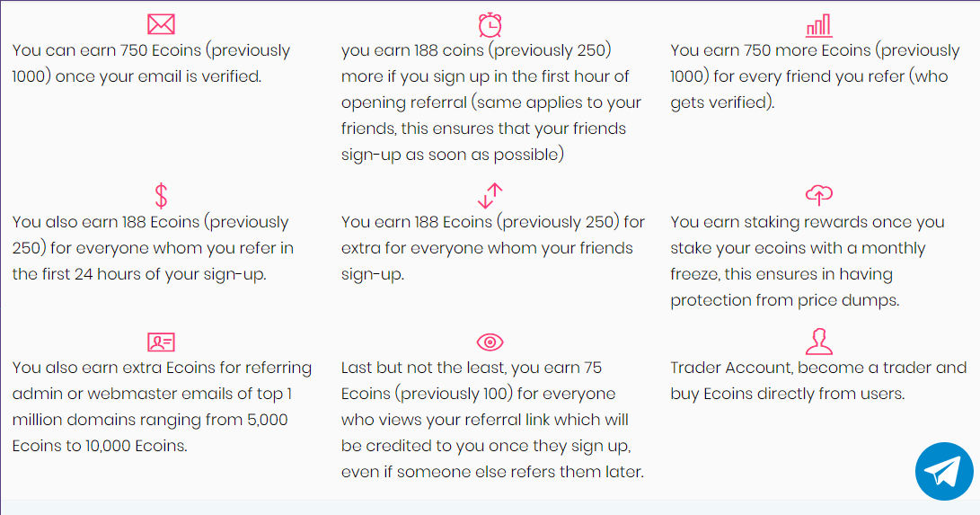Image resolution: width=980 pixels, height=515 pixels.
Task: Click the light footer strip at bottom
Action: point(490,508)
